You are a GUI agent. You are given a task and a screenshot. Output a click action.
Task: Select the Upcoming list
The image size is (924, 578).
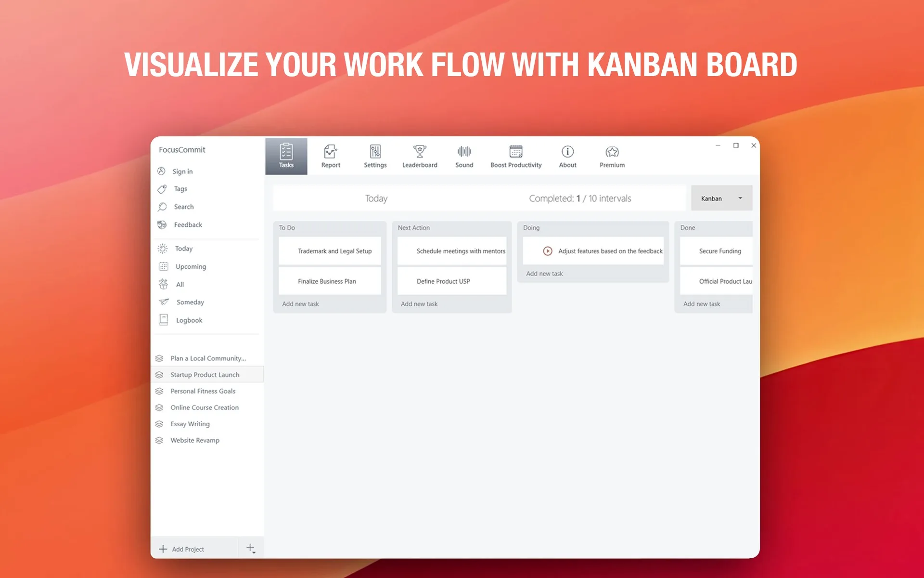tap(190, 266)
